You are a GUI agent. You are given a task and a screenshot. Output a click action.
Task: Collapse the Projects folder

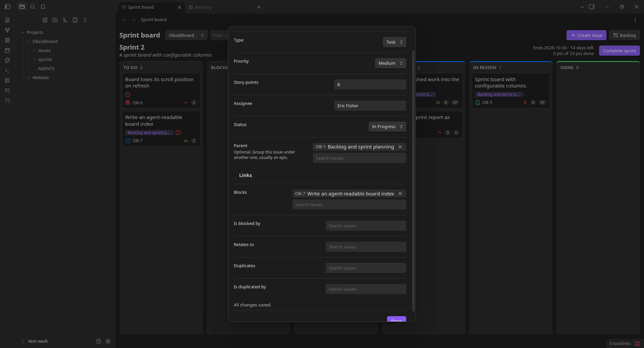coord(23,33)
